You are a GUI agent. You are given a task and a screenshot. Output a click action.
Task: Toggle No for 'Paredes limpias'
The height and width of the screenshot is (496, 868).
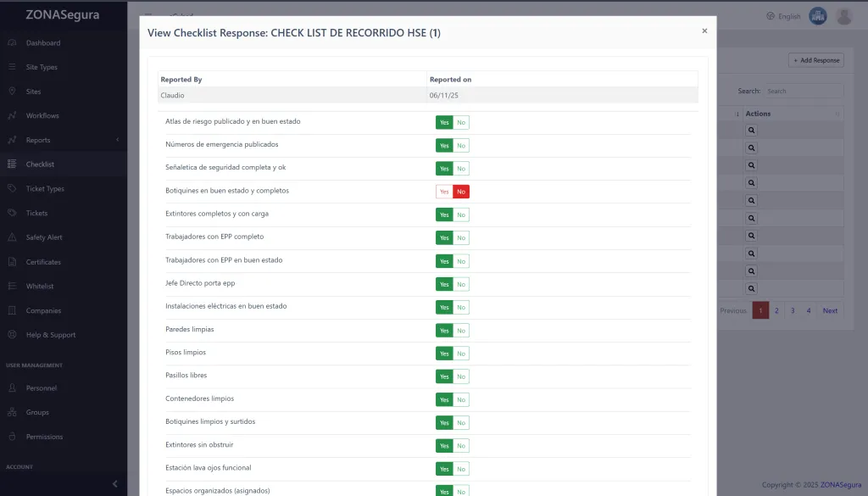pyautogui.click(x=461, y=330)
